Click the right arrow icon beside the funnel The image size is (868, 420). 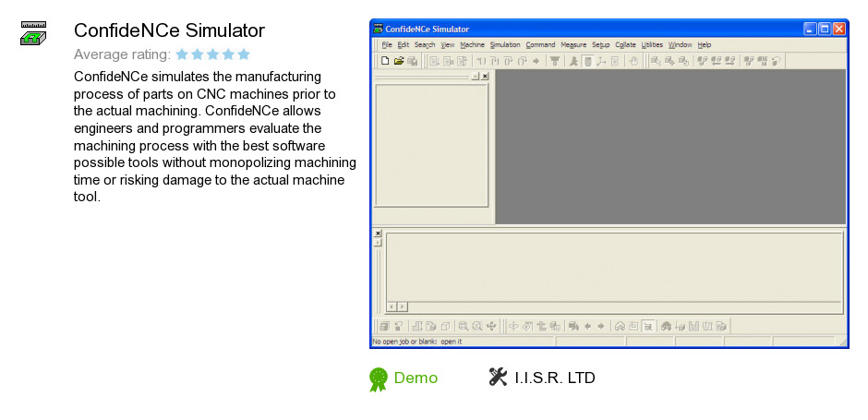click(536, 61)
